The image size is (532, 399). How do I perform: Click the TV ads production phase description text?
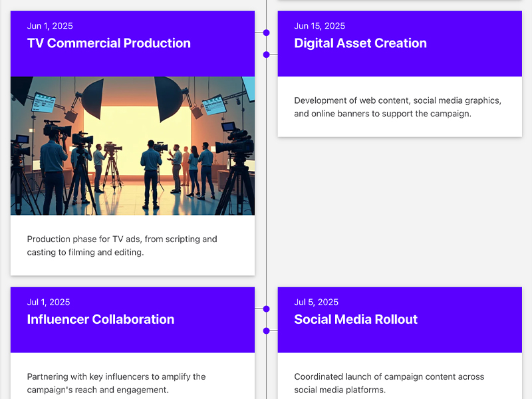coord(122,245)
